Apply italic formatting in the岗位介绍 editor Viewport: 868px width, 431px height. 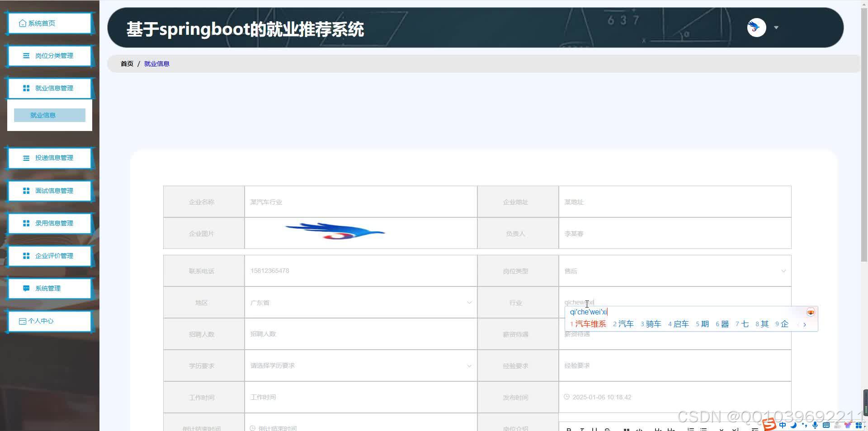pos(581,429)
